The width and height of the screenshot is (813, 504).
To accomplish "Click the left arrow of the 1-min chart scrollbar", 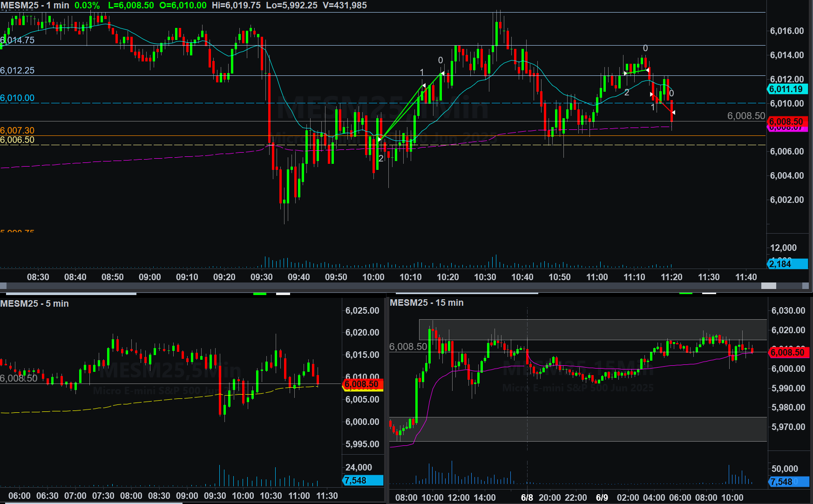I will click(3, 286).
